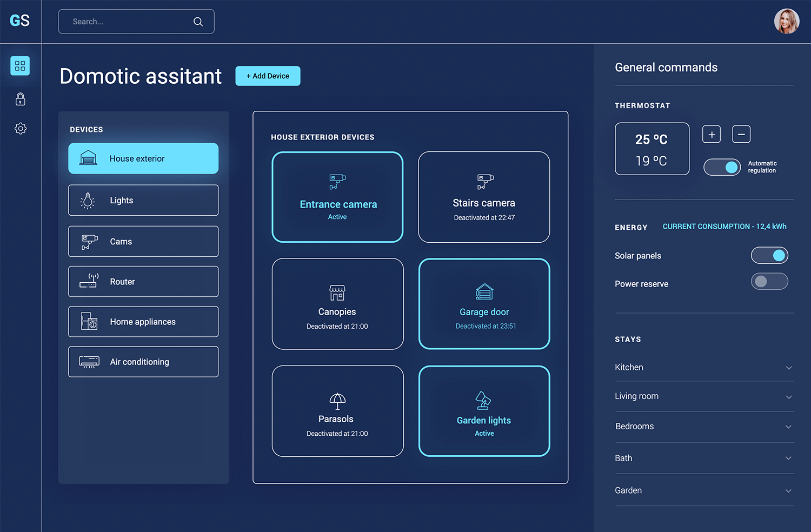Click the Stairs camera title

point(484,203)
